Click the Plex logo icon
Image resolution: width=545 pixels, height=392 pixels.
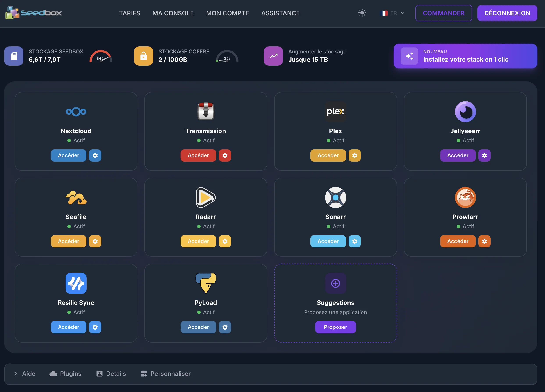pyautogui.click(x=335, y=112)
